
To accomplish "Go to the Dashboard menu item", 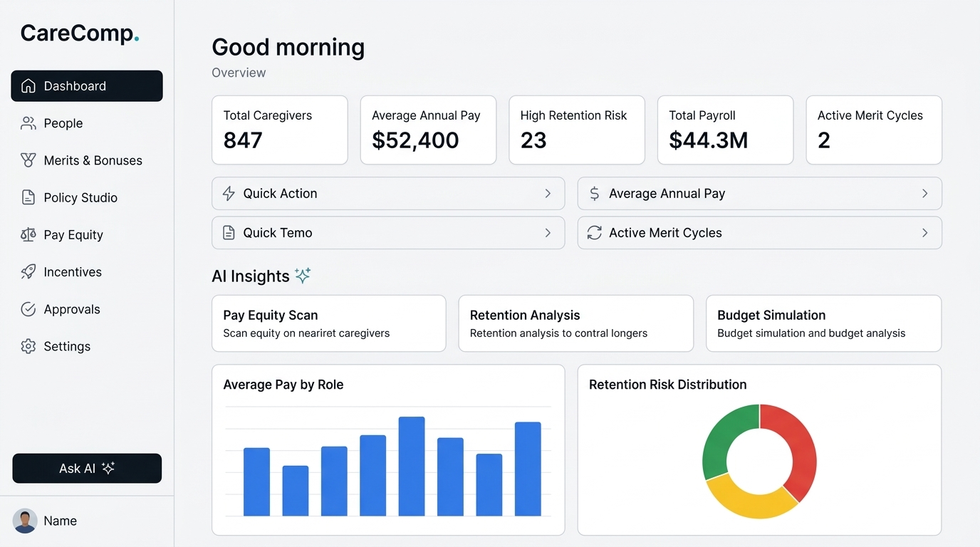I will pos(87,86).
